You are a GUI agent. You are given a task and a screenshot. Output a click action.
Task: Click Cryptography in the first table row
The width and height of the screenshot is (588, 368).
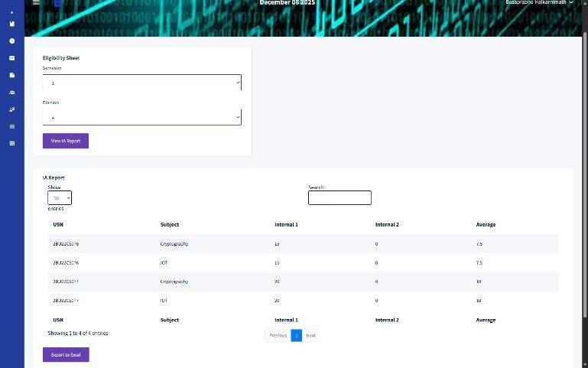point(174,244)
